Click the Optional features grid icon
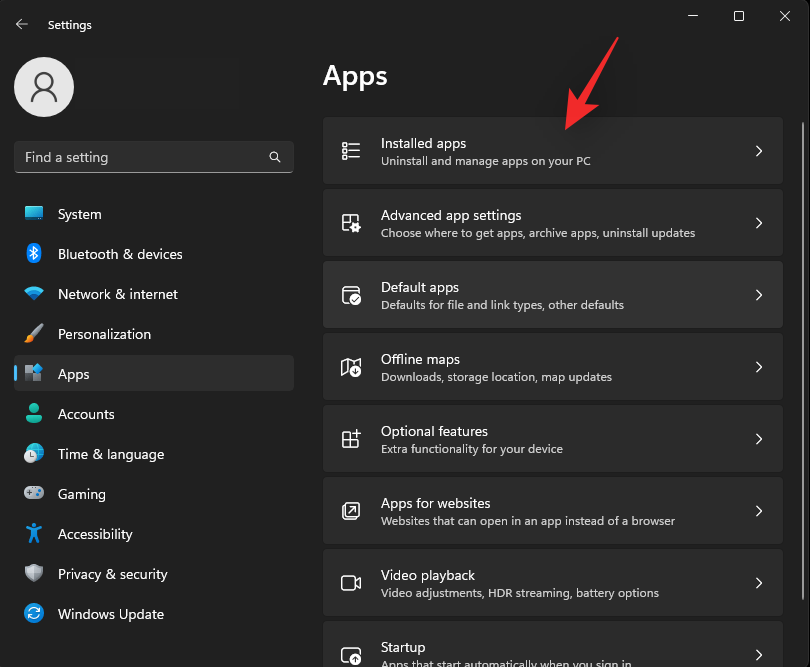This screenshot has height=667, width=810. pyautogui.click(x=351, y=439)
